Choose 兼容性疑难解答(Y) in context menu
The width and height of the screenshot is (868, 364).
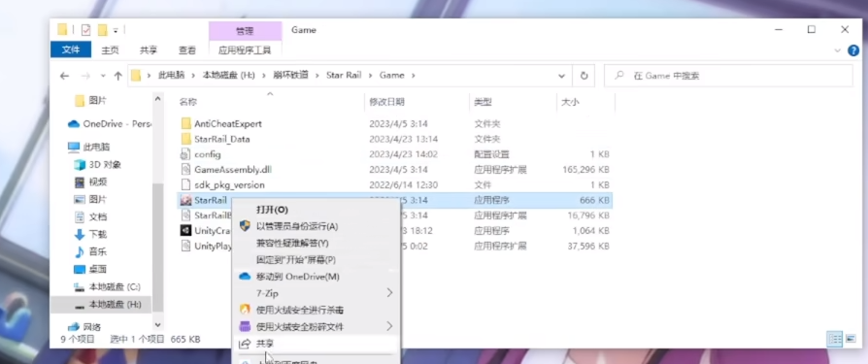316,243
